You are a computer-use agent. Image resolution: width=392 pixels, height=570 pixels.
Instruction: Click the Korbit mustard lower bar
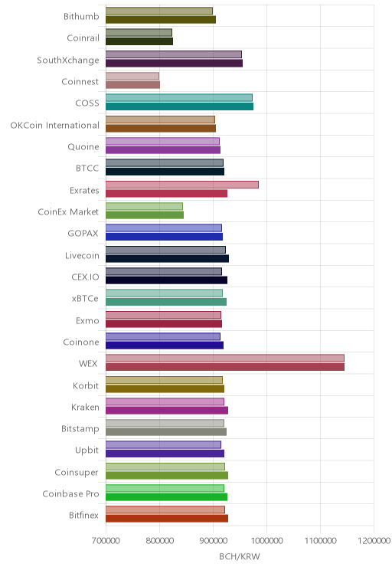click(165, 389)
